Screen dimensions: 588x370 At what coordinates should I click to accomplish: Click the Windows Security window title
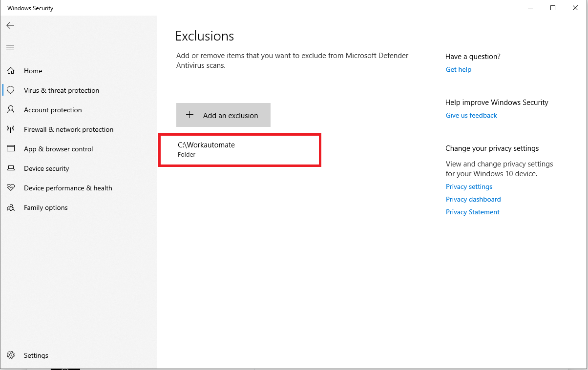pos(30,8)
